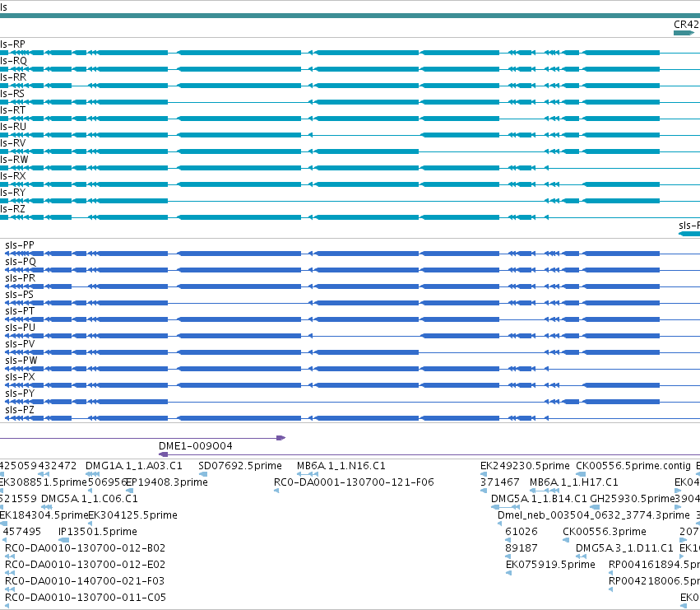The height and width of the screenshot is (610, 700).
Task: Open the SD07692.5prime EST entry
Action: 240,466
